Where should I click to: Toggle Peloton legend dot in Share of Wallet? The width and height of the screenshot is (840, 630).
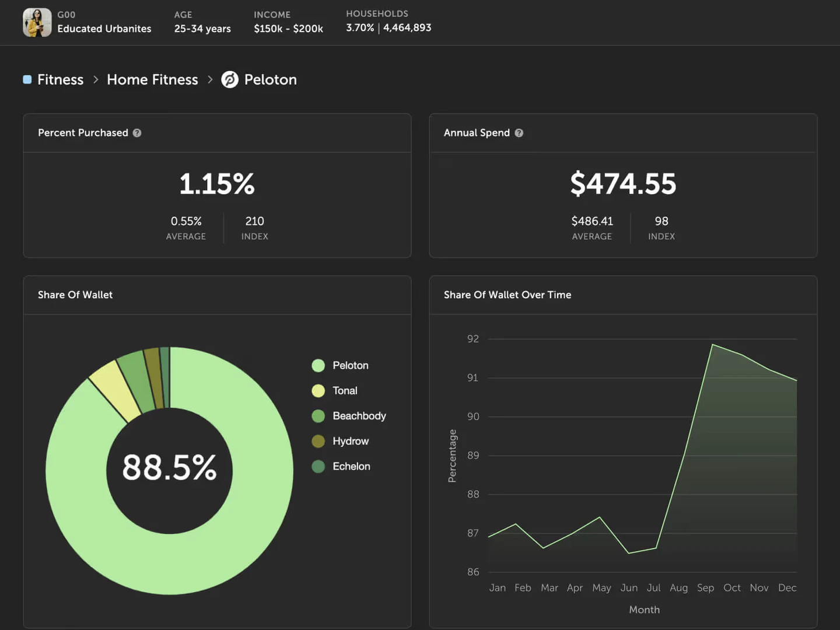pos(318,366)
